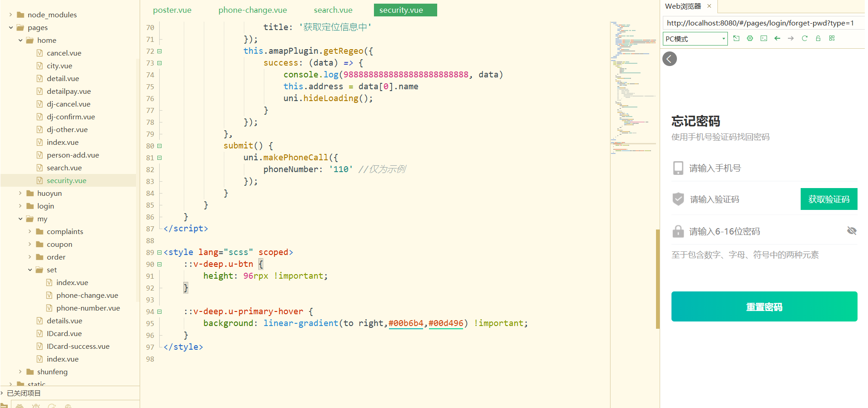The image size is (868, 408).
Task: Refresh the built-in web browser page
Action: [804, 39]
